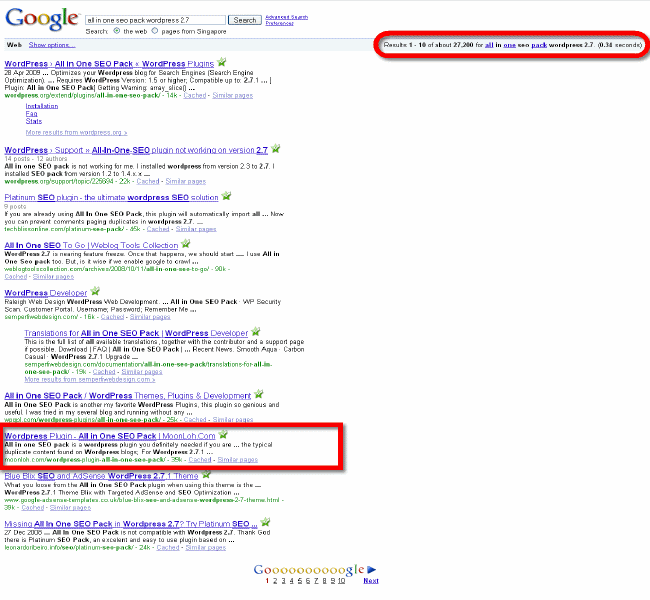Go to results page 2
Image resolution: width=650 pixels, height=600 pixels.
275,581
